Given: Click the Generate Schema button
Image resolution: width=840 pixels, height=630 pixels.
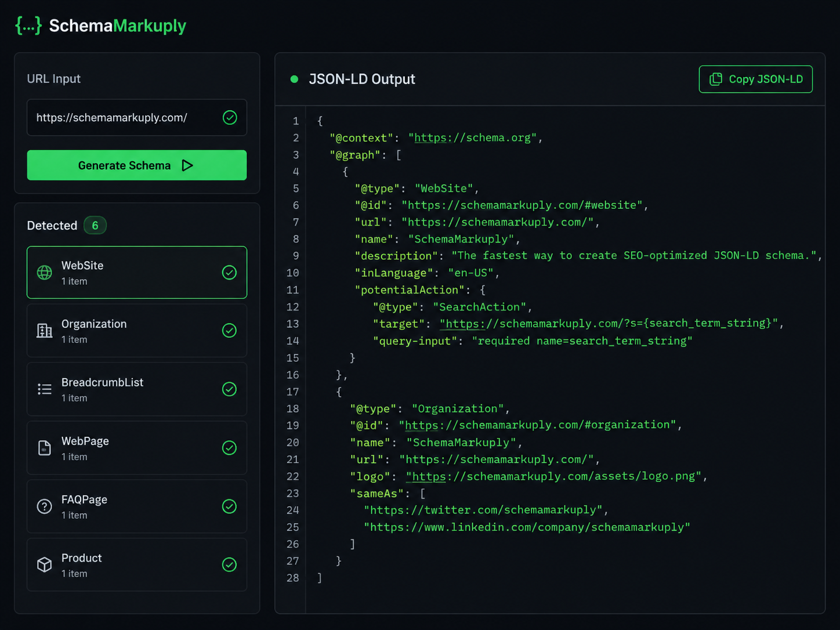Looking at the screenshot, I should (x=137, y=165).
